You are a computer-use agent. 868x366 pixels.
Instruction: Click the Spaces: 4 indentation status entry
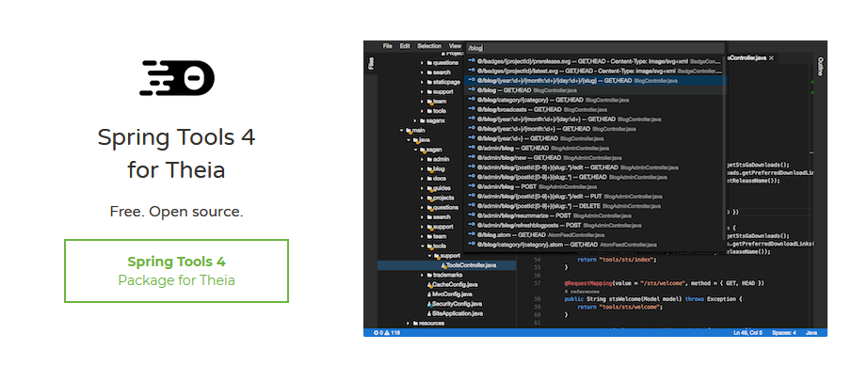[x=784, y=333]
